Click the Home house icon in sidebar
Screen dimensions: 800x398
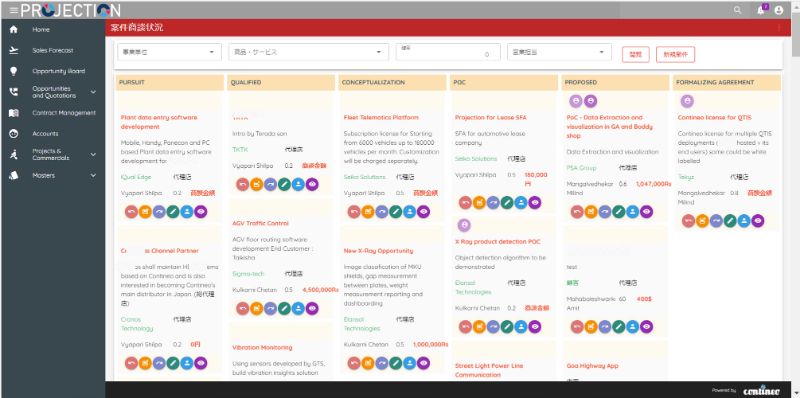coord(14,30)
